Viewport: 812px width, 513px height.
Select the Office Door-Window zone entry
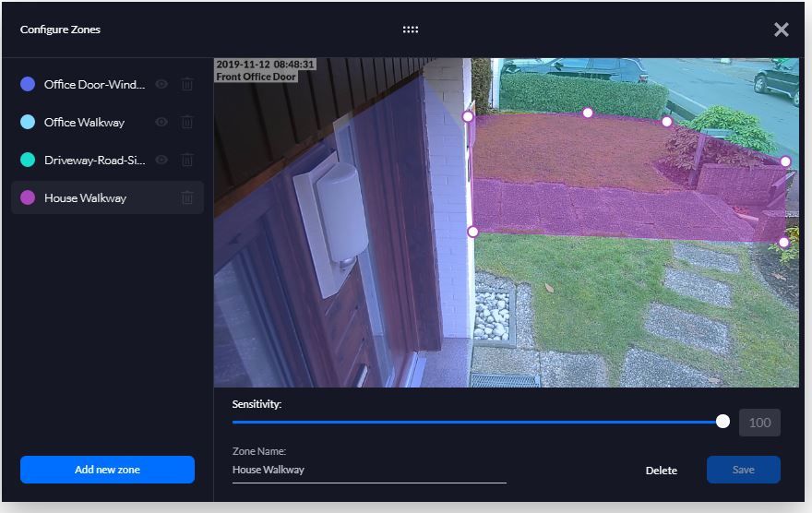click(x=94, y=84)
